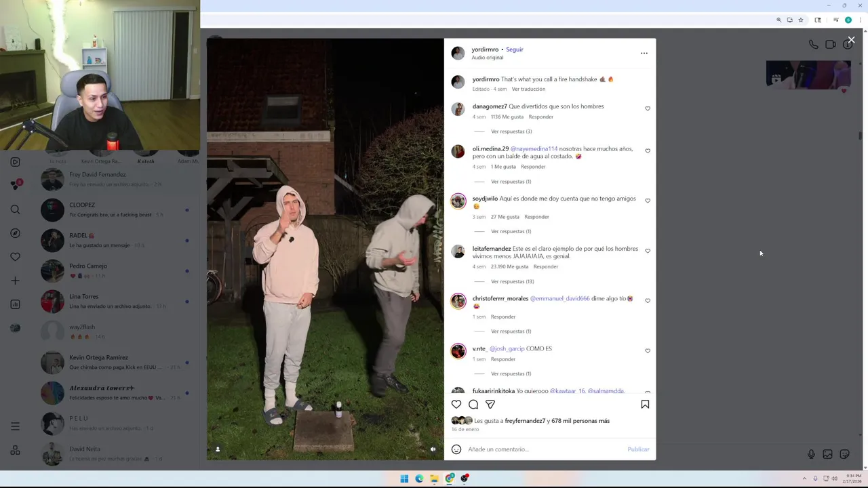868x488 pixels.
Task: Save the post with the bookmark icon
Action: point(645,405)
